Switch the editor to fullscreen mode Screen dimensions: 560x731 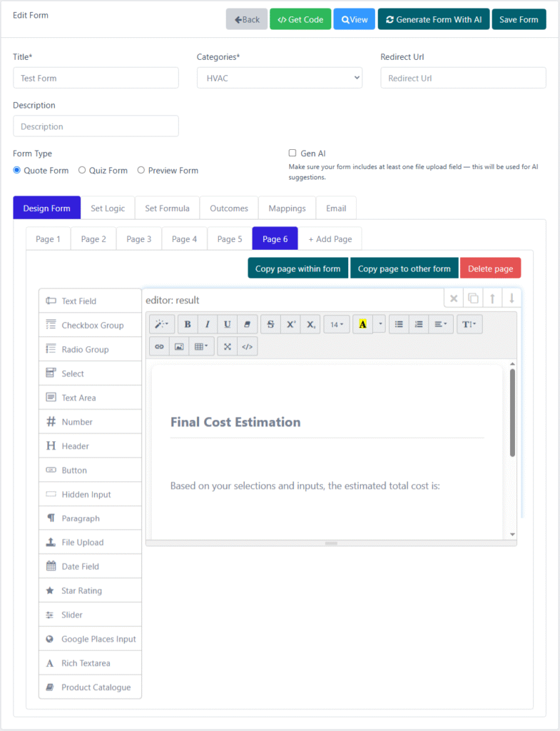(228, 346)
